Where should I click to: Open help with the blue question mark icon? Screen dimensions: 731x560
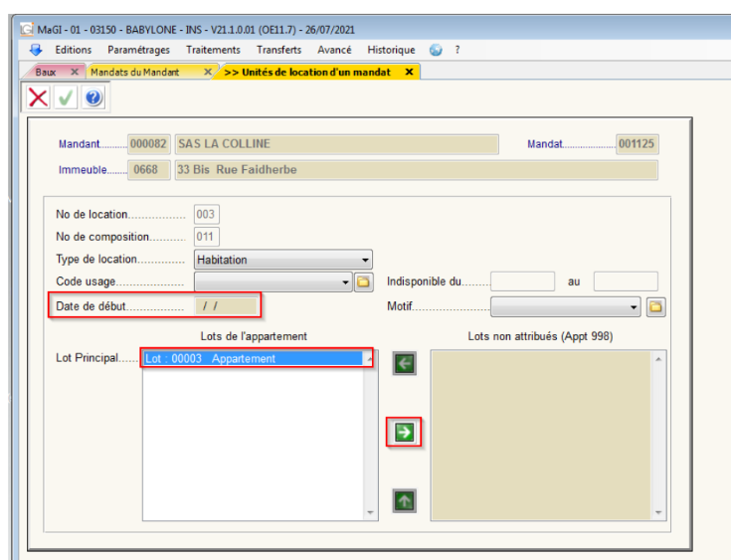pyautogui.click(x=93, y=97)
